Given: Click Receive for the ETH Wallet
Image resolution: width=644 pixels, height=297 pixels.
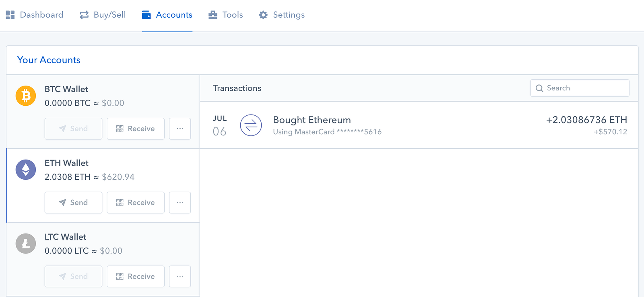Looking at the screenshot, I should 136,203.
